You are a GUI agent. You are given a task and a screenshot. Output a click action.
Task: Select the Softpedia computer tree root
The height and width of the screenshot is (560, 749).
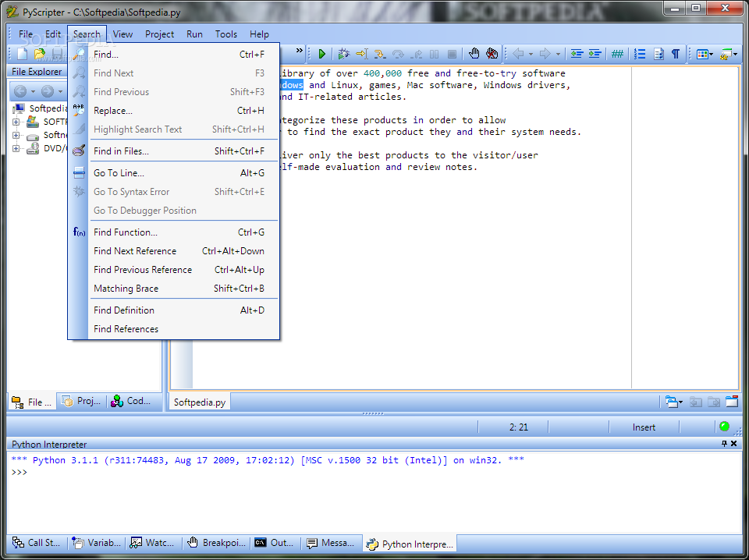(48, 108)
